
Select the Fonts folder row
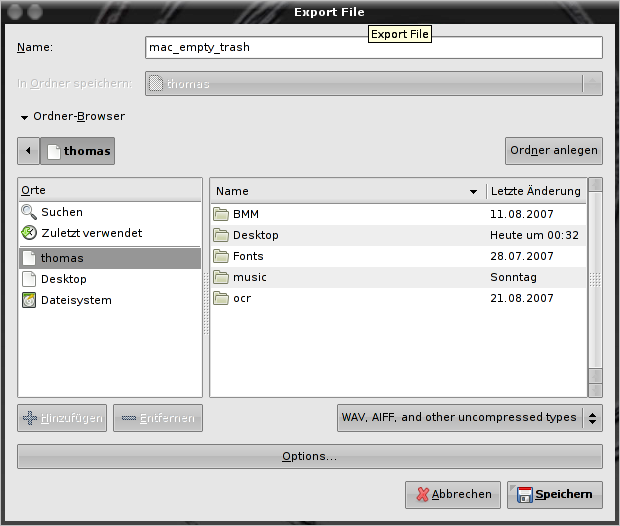(398, 256)
